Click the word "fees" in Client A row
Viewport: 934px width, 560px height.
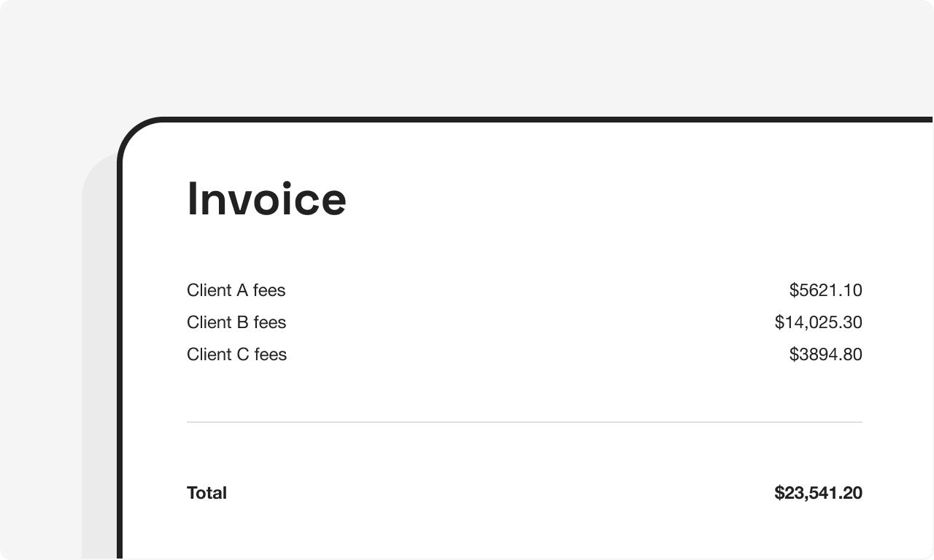click(269, 290)
